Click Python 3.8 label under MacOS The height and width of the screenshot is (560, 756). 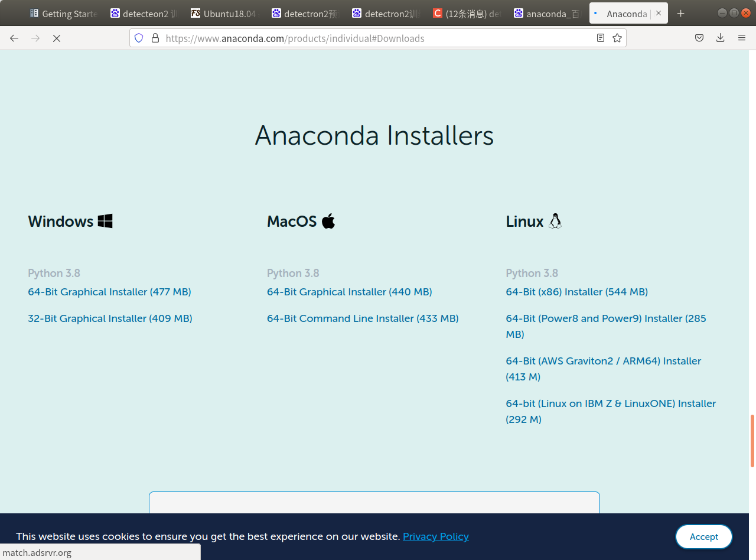point(293,273)
